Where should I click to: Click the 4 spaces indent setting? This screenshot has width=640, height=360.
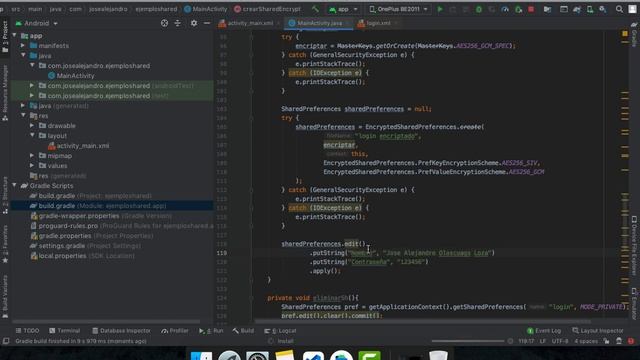pos(586,341)
